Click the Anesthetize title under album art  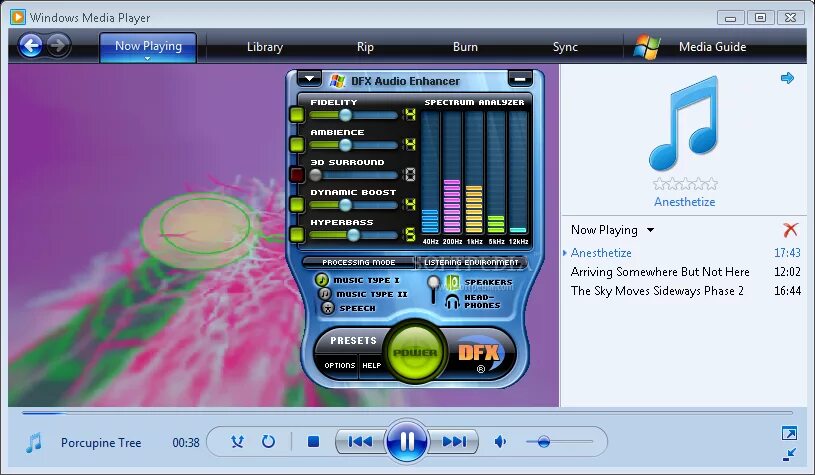click(685, 202)
